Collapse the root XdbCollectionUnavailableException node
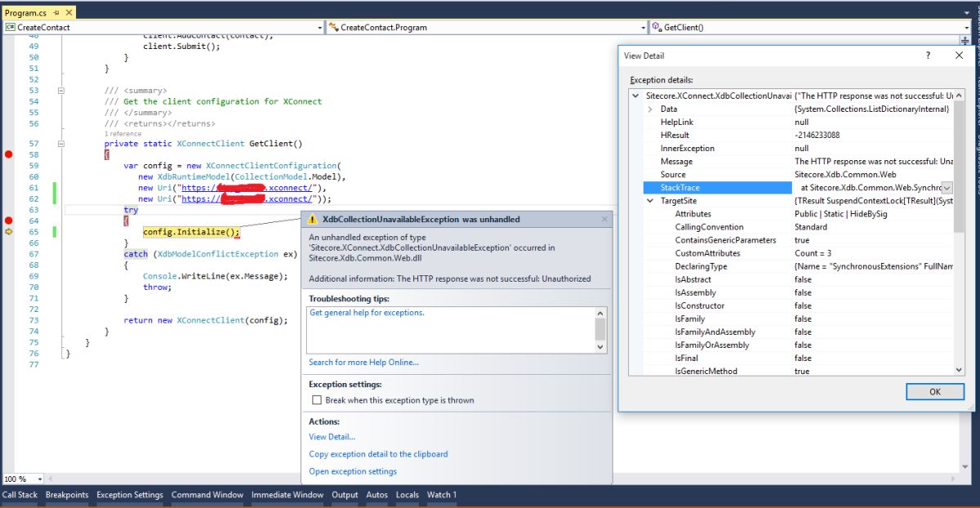The width and height of the screenshot is (980, 508). (x=636, y=96)
